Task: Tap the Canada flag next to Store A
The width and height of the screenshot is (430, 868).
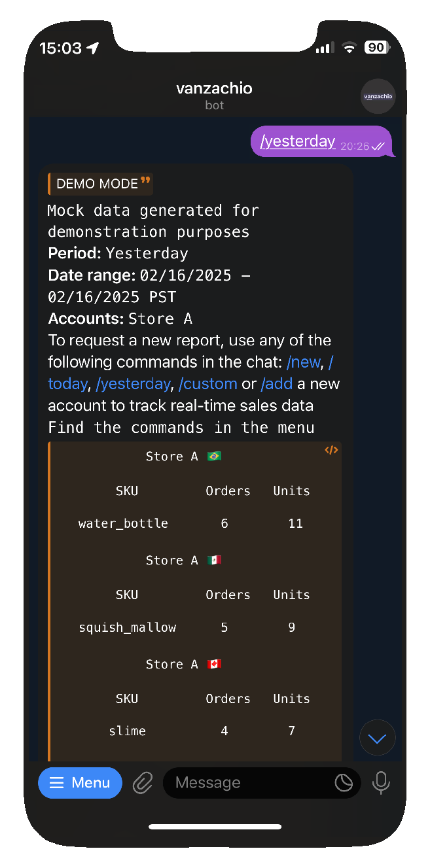Action: [214, 664]
